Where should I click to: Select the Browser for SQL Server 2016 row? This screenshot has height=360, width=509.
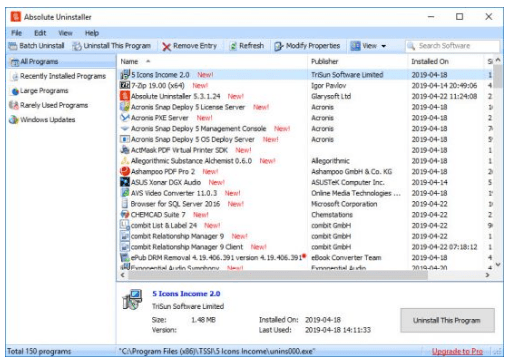click(306, 204)
